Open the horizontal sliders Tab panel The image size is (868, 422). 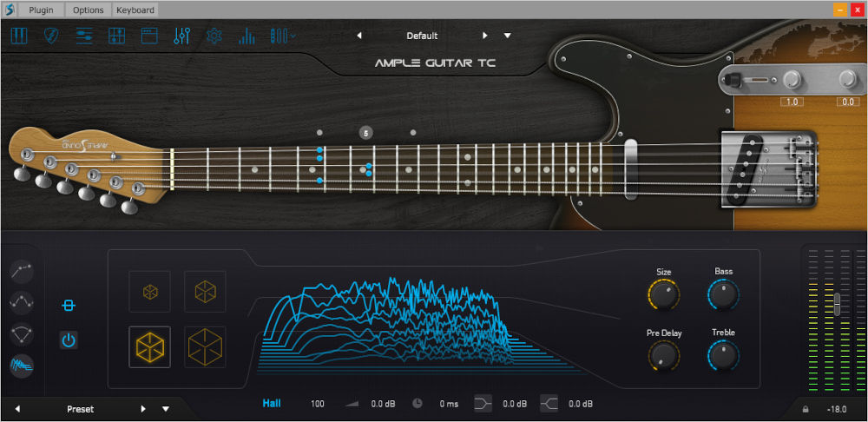click(x=84, y=36)
